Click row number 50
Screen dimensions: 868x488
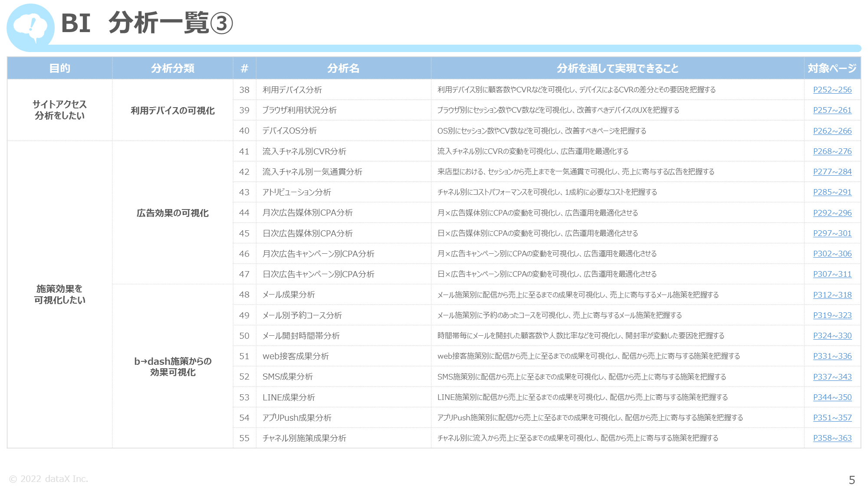(x=244, y=336)
